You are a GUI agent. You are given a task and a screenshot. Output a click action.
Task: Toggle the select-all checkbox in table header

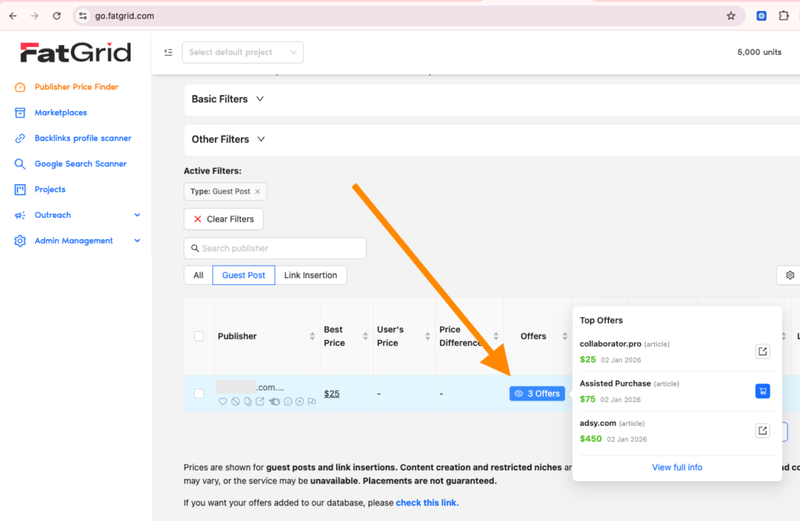coord(198,336)
